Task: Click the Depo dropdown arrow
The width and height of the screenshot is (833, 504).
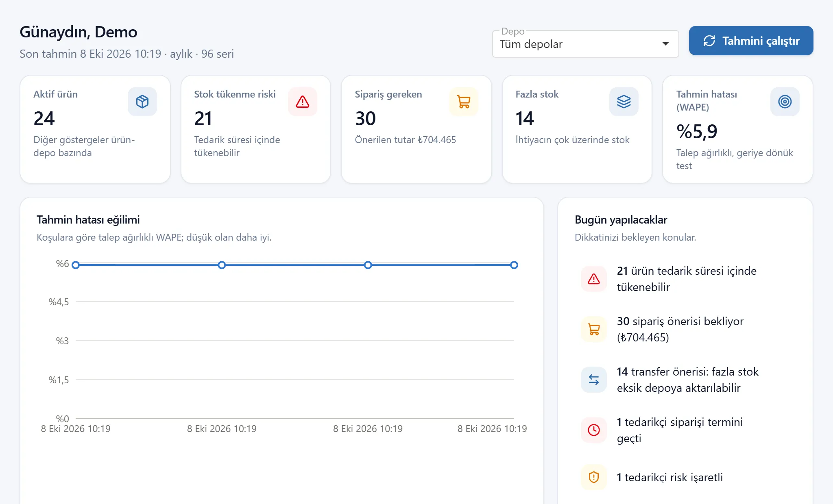Action: click(665, 44)
